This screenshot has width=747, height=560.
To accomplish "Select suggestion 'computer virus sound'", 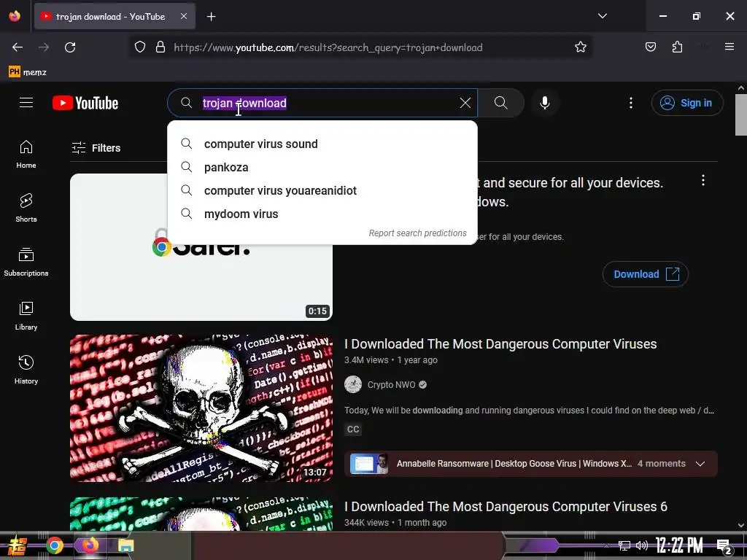I will (x=322, y=144).
